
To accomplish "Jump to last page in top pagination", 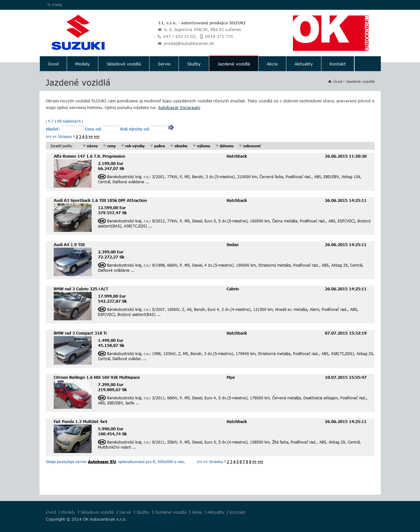I will [x=96, y=137].
